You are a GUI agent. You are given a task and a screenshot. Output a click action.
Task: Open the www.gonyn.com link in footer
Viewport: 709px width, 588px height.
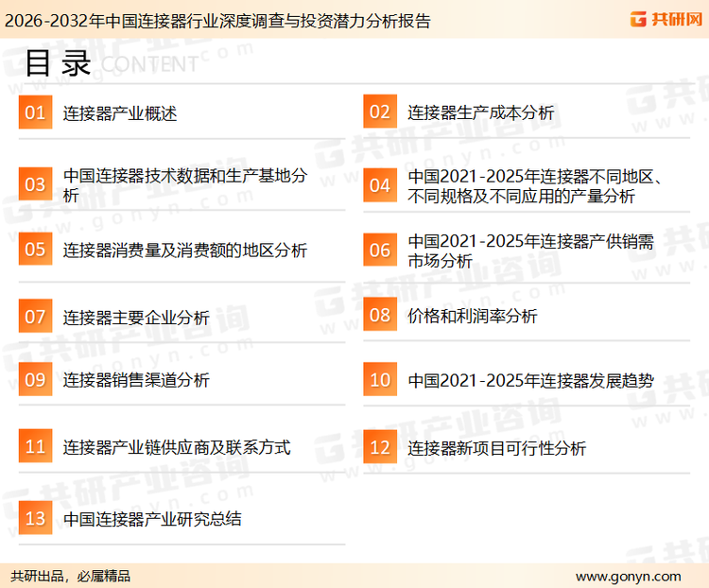[x=629, y=577]
